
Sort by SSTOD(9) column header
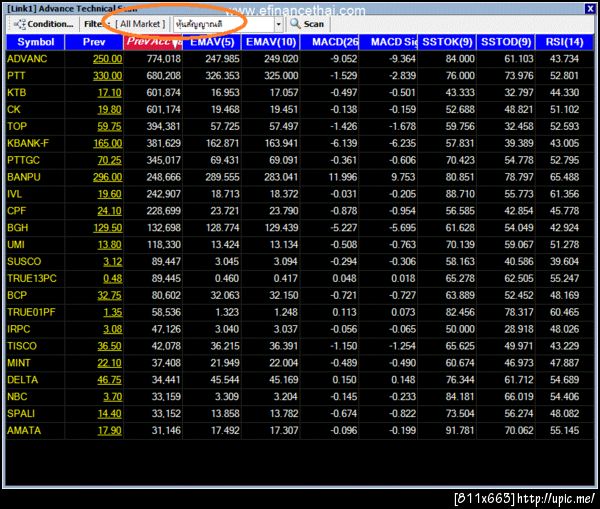click(x=506, y=42)
